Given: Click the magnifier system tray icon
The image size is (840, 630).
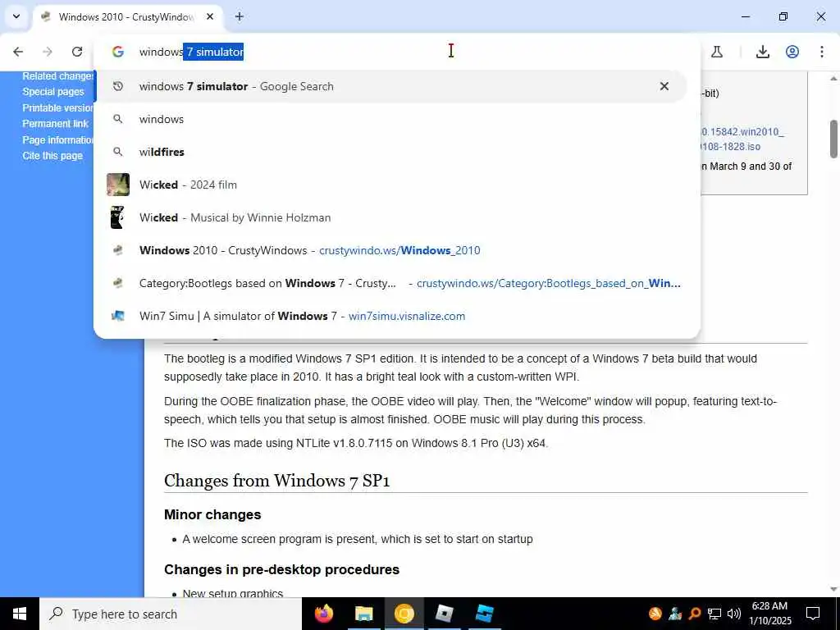Looking at the screenshot, I should click(x=694, y=614).
